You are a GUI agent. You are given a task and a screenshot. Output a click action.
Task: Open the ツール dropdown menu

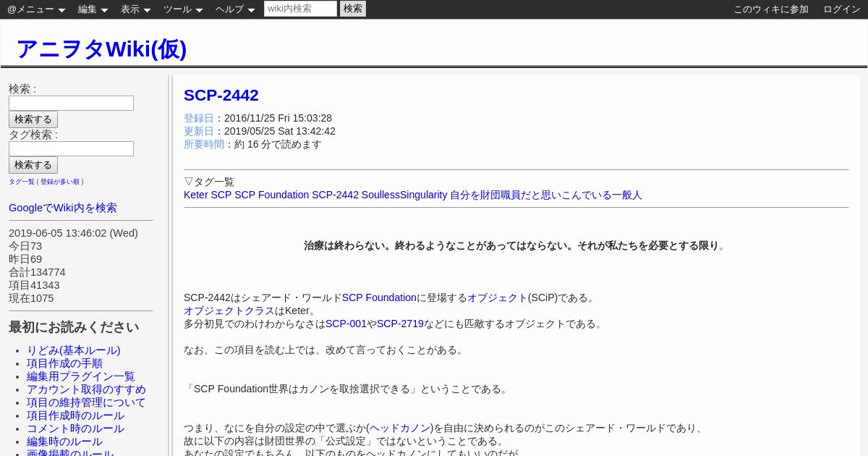pos(183,9)
